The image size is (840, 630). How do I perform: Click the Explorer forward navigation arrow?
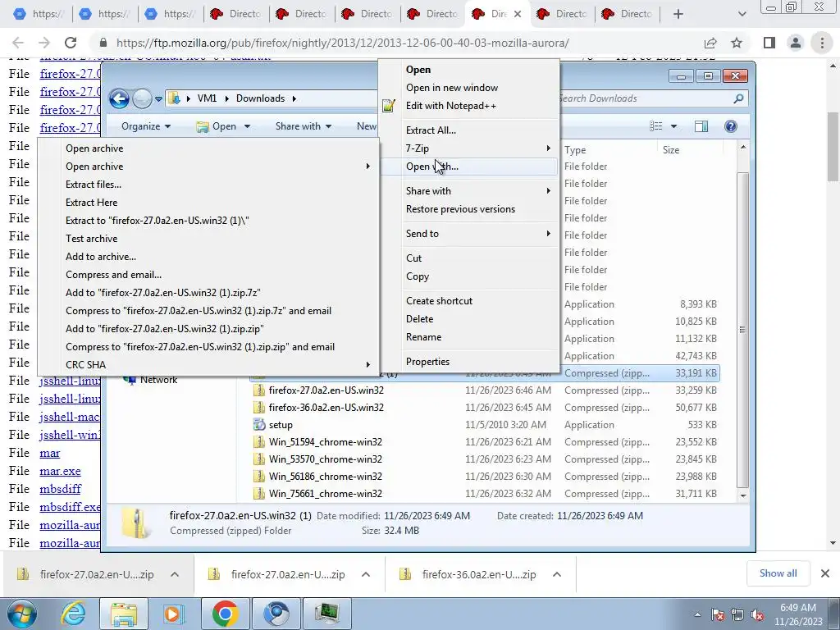(142, 98)
